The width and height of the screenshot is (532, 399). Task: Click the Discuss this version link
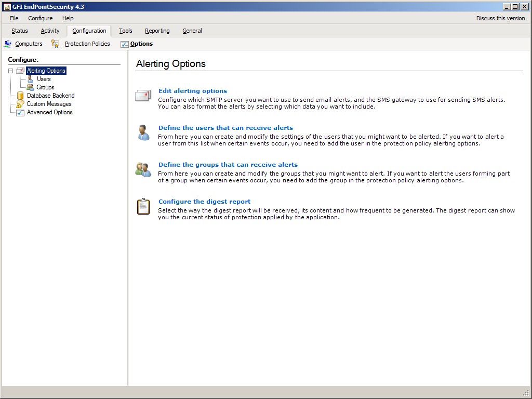[x=500, y=18]
